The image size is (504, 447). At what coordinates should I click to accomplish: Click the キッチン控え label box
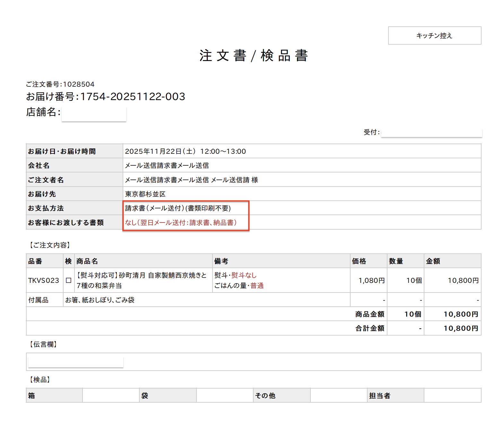tap(434, 36)
